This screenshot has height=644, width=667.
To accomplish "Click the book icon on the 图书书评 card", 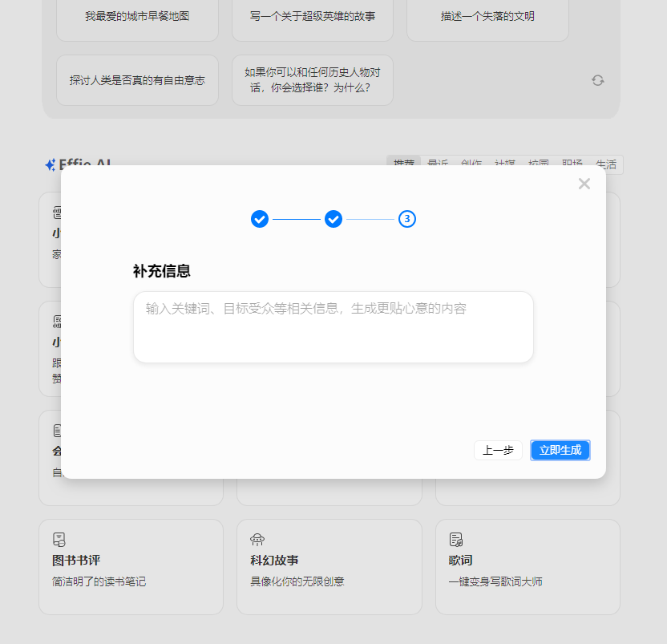I will [58, 539].
